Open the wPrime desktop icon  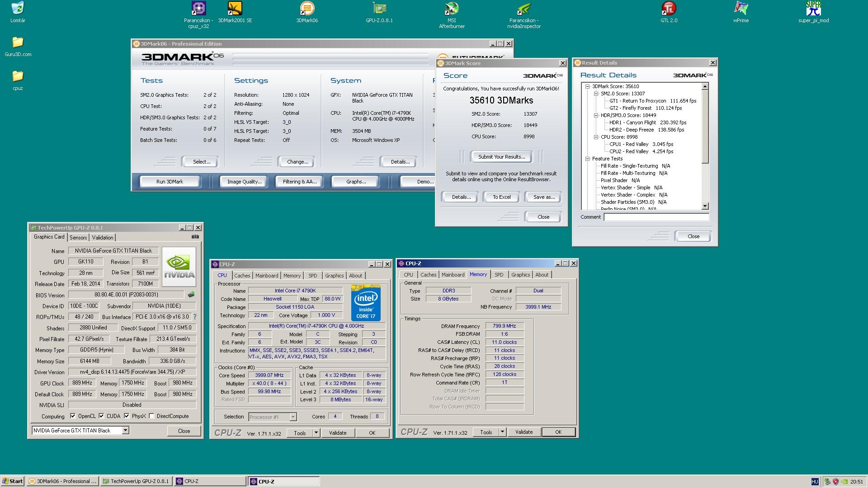pos(741,8)
